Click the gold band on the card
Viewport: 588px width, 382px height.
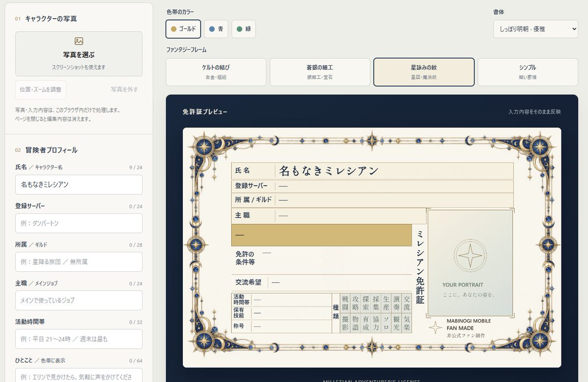321,235
